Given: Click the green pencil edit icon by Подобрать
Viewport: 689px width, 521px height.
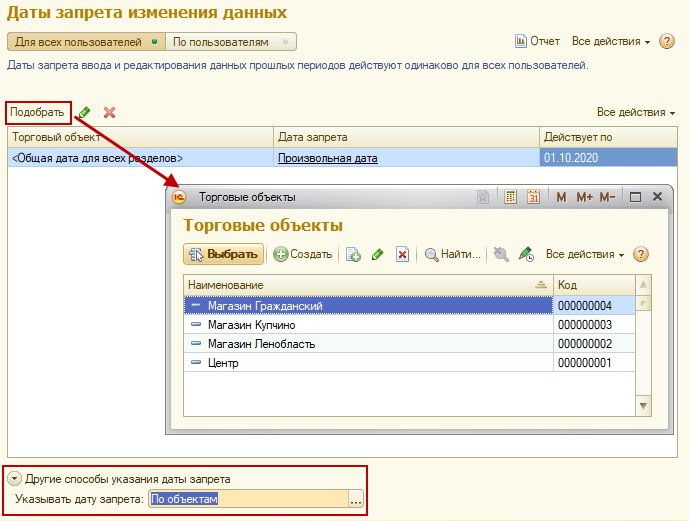Looking at the screenshot, I should coord(84,112).
